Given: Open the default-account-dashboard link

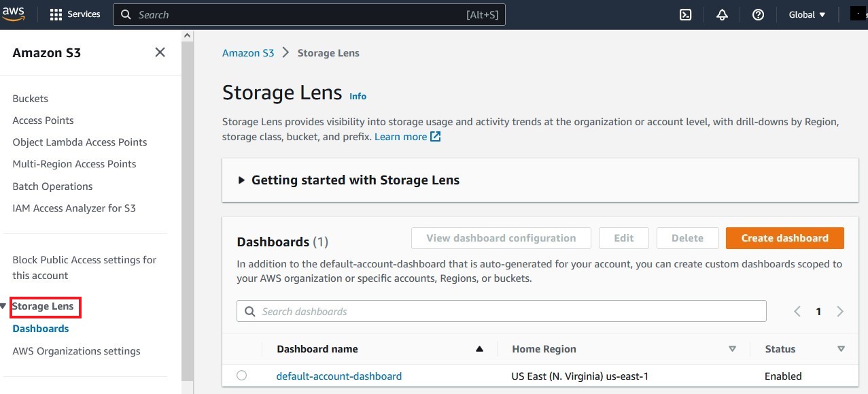Looking at the screenshot, I should [338, 376].
